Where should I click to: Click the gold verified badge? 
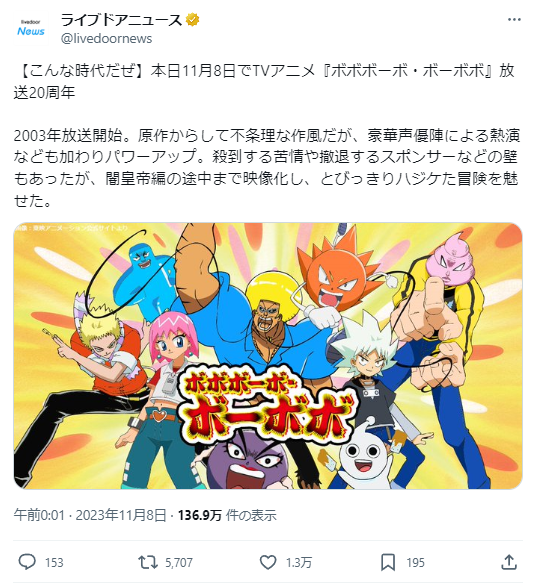(192, 20)
